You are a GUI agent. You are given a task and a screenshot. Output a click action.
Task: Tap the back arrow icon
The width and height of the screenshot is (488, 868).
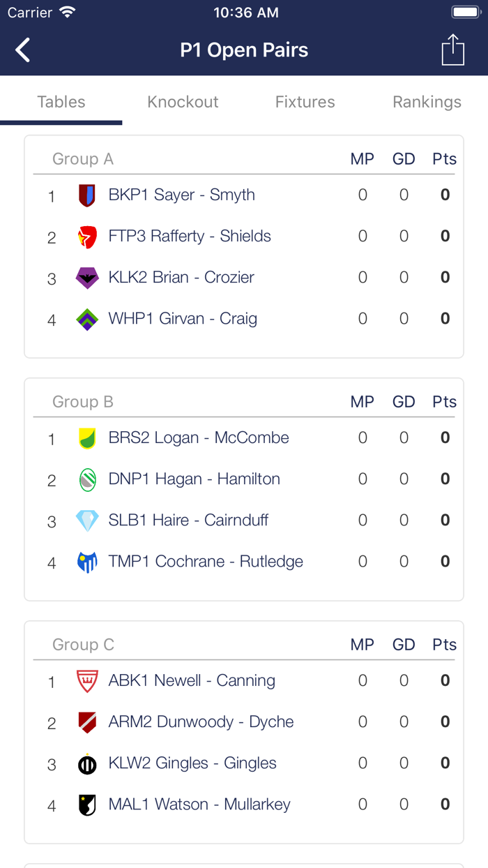pyautogui.click(x=23, y=50)
